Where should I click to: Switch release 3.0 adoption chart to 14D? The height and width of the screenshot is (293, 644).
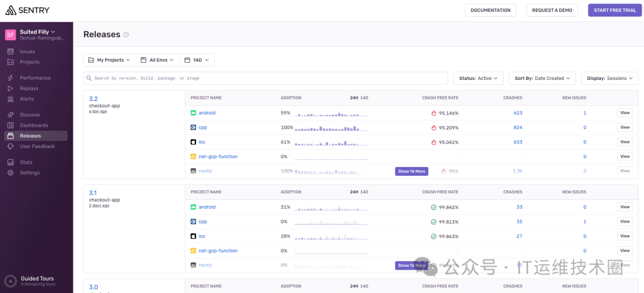coord(364,286)
